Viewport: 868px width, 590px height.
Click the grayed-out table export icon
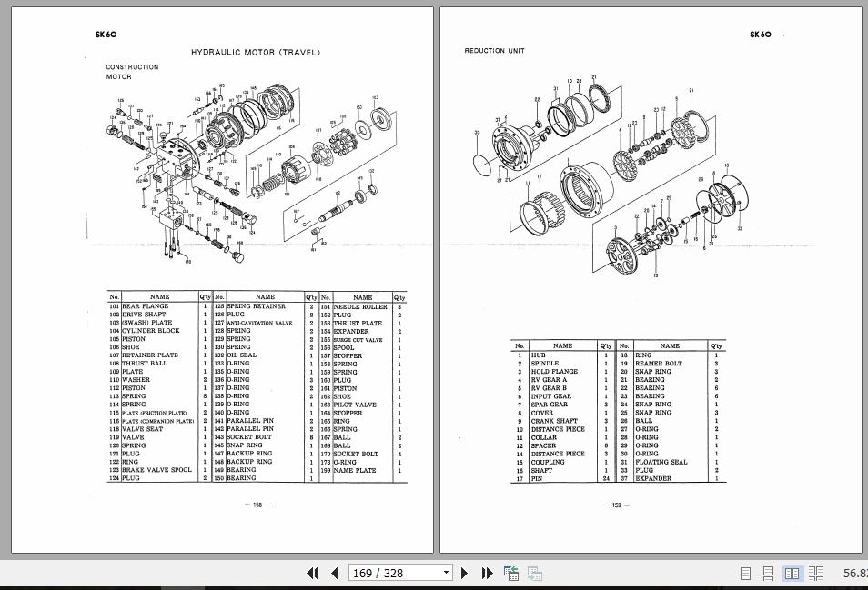pos(534,574)
